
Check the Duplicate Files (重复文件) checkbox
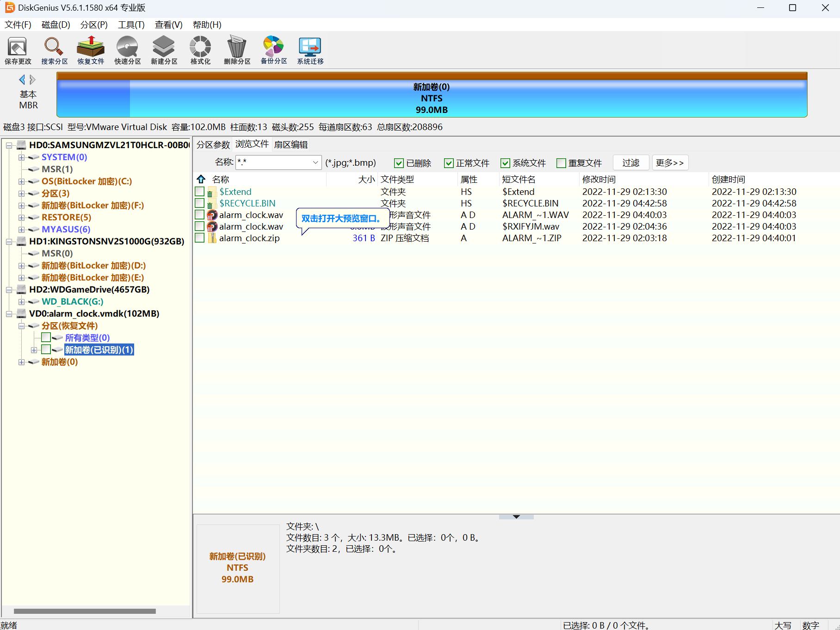(561, 163)
